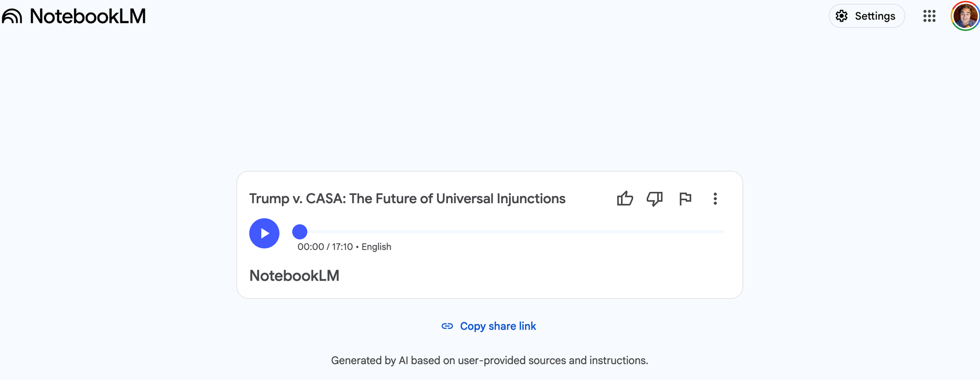The image size is (980, 380).
Task: Click the Generated by AI disclaimer text
Action: pyautogui.click(x=490, y=360)
